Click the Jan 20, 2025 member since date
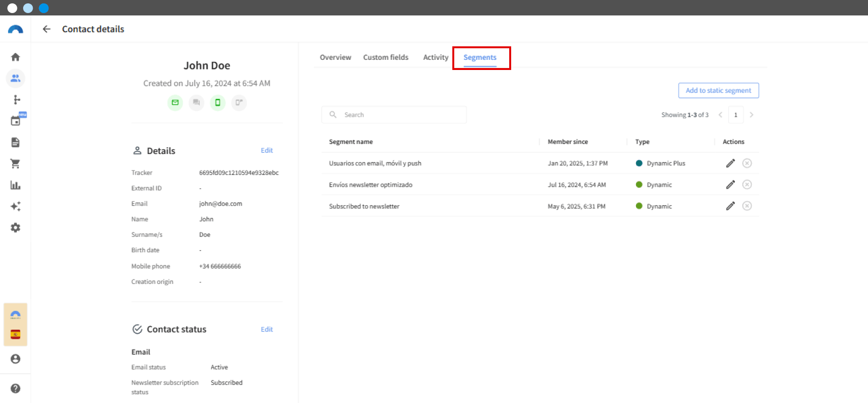868x403 pixels. (x=578, y=163)
